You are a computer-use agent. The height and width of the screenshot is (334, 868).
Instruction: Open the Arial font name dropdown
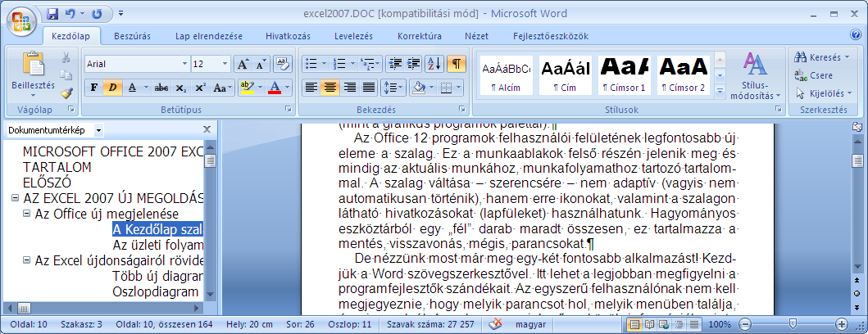pos(185,64)
